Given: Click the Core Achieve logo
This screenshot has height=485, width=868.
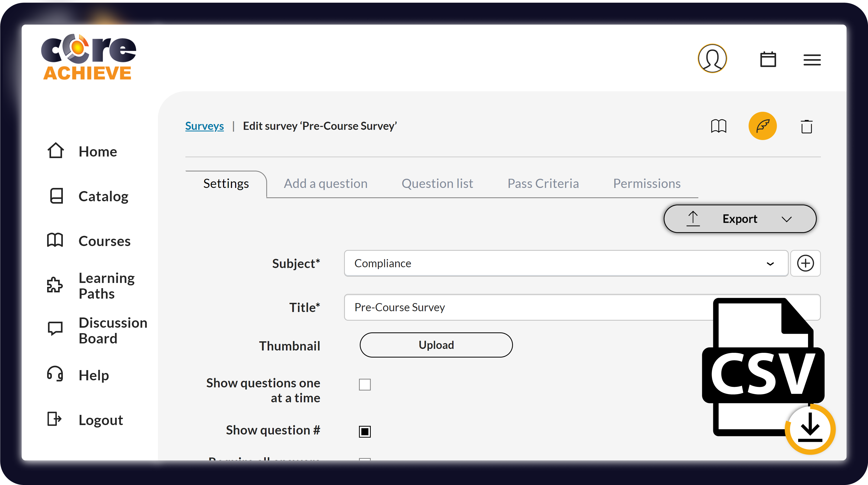Looking at the screenshot, I should (89, 57).
